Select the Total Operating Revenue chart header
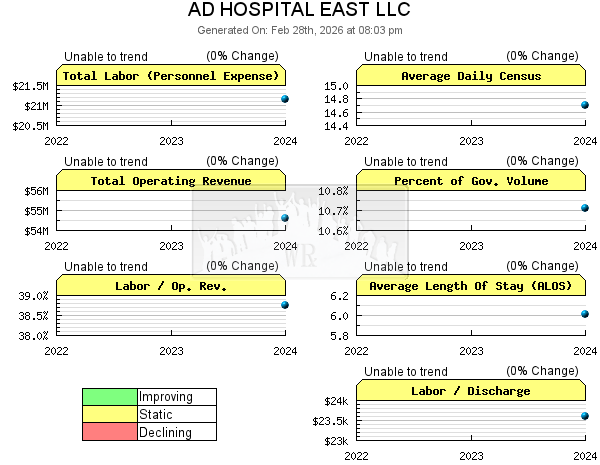The width and height of the screenshot is (600, 465). pos(171,181)
